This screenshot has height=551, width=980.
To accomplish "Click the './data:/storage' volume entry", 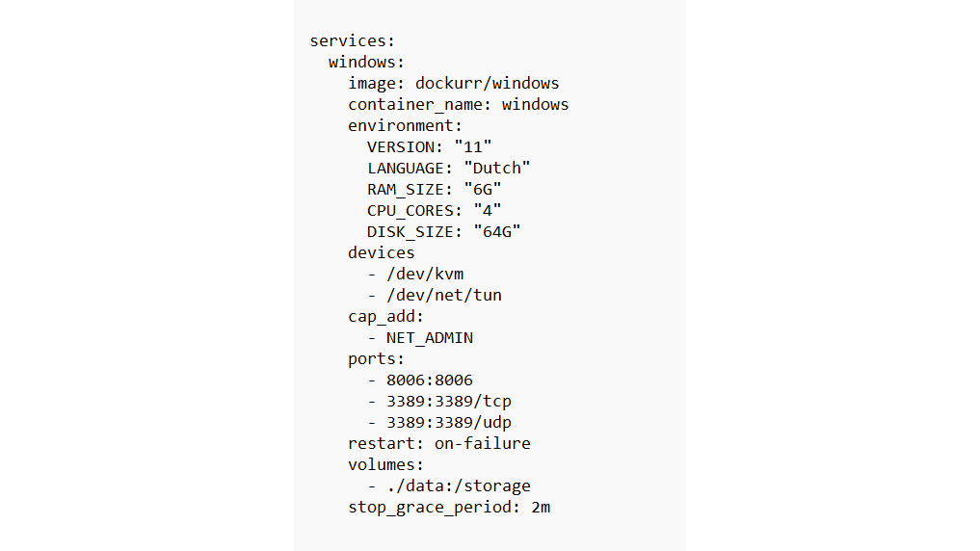I will point(458,486).
